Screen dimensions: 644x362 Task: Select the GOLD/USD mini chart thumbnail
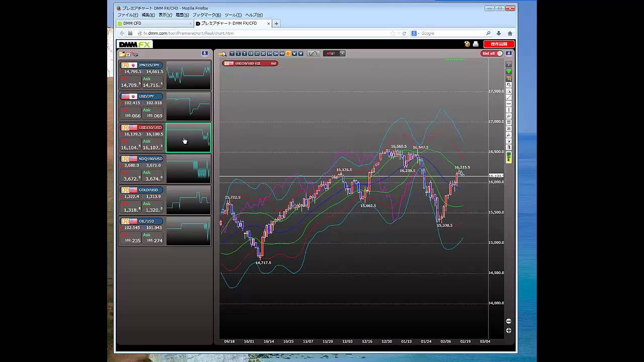[x=188, y=200]
